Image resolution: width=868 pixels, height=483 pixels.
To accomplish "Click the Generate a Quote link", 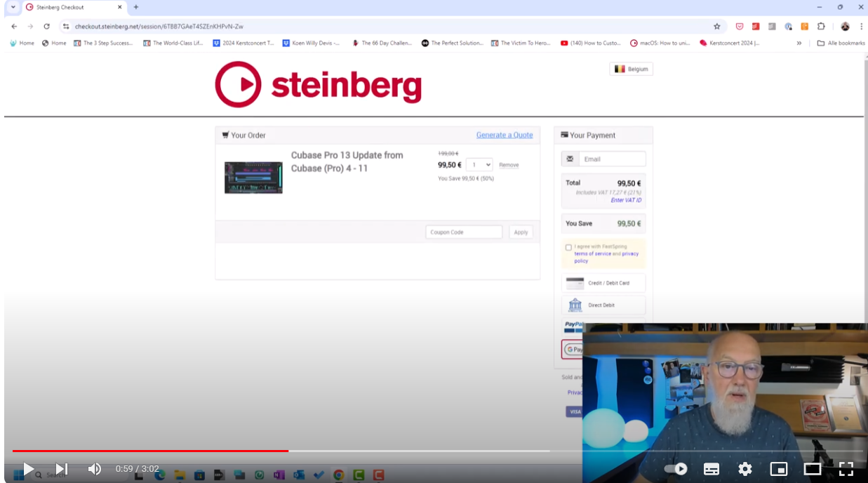I will (505, 135).
